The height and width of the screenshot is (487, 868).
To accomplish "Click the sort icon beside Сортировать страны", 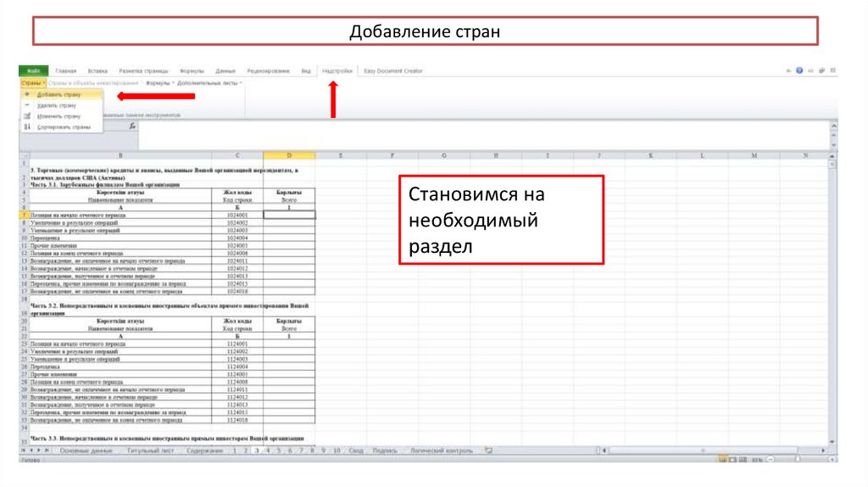I will coord(27,127).
